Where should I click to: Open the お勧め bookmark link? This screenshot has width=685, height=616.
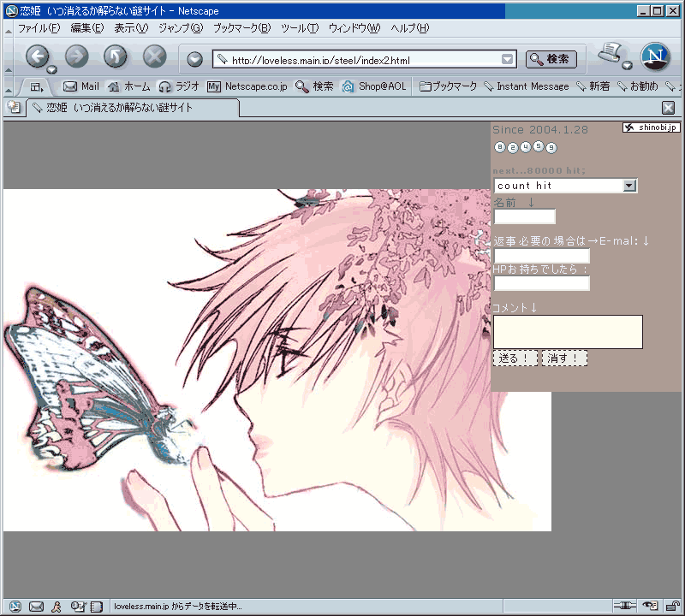(637, 86)
